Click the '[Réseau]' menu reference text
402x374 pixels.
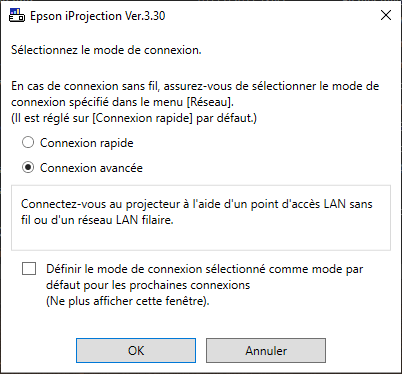pyautogui.click(x=210, y=102)
